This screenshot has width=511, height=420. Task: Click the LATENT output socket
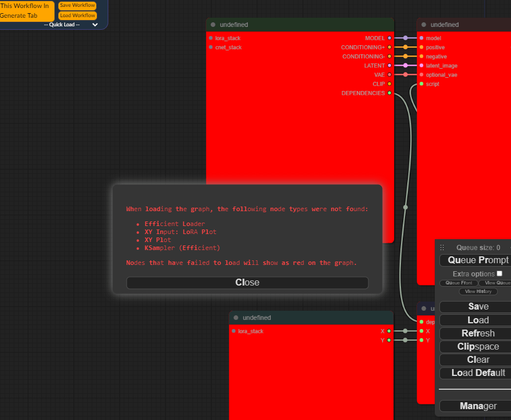(x=390, y=65)
